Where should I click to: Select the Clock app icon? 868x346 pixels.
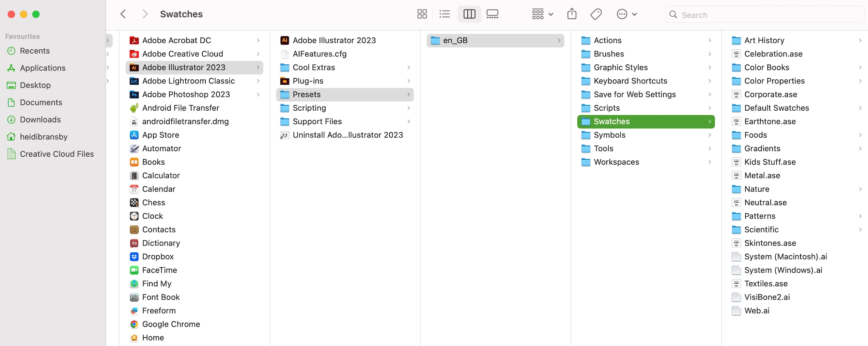[x=134, y=216]
